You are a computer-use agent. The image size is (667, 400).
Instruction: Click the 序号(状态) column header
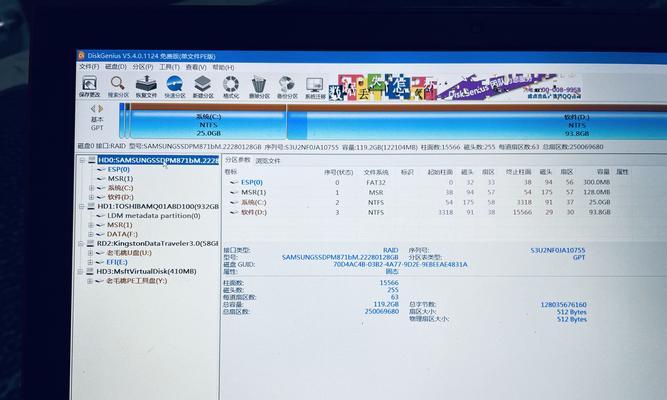pos(338,172)
